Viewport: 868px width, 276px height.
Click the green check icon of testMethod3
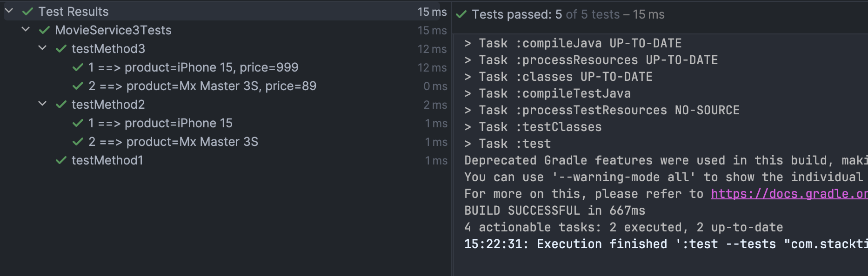pos(61,49)
